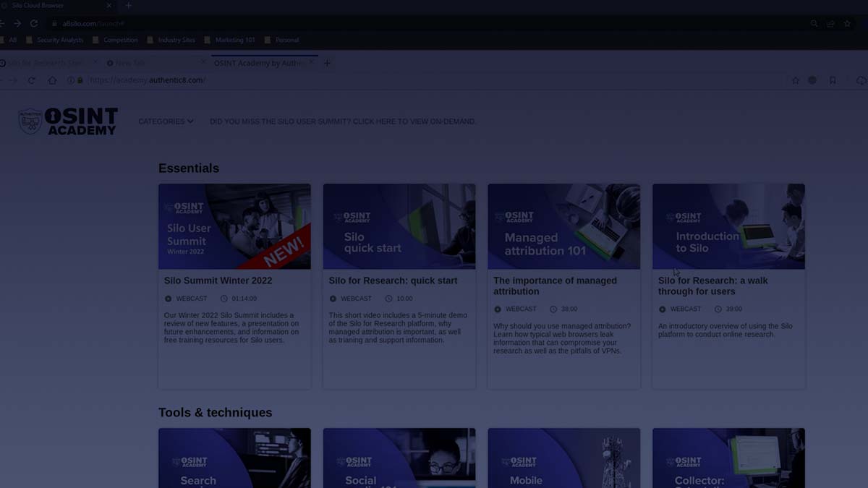The image size is (868, 488).
Task: Click webcast icon on walk through card
Action: click(x=663, y=309)
